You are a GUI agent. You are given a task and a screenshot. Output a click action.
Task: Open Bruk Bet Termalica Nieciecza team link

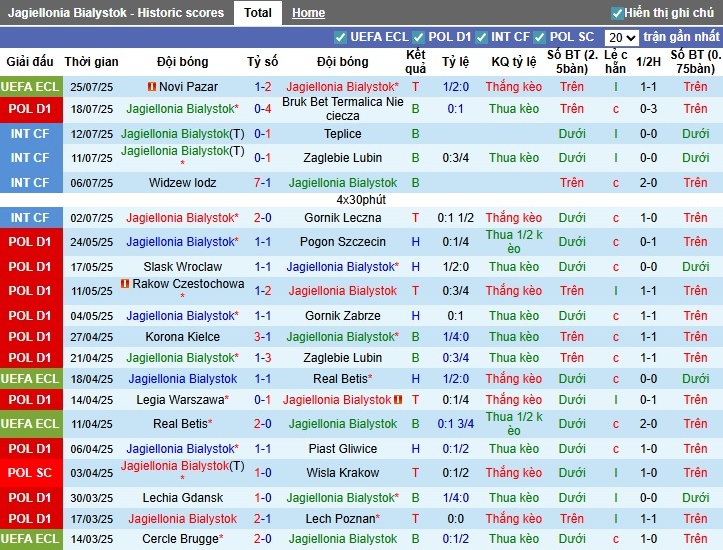(343, 109)
